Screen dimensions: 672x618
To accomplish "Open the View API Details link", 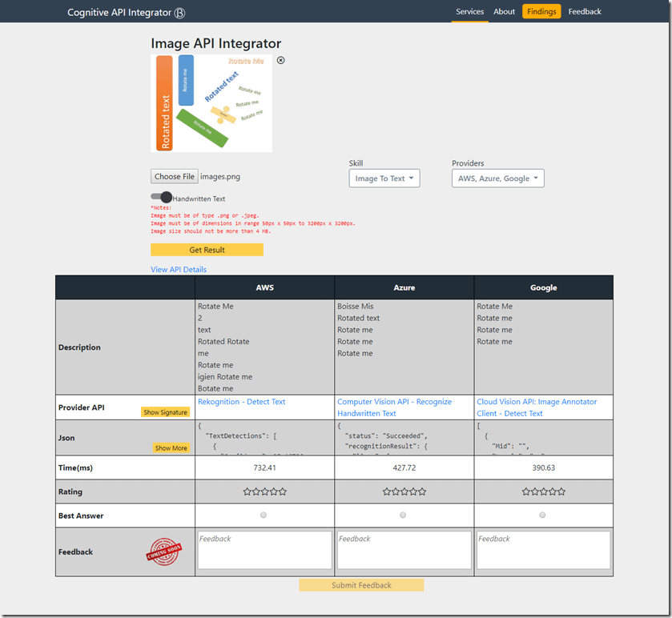I will 179,270.
